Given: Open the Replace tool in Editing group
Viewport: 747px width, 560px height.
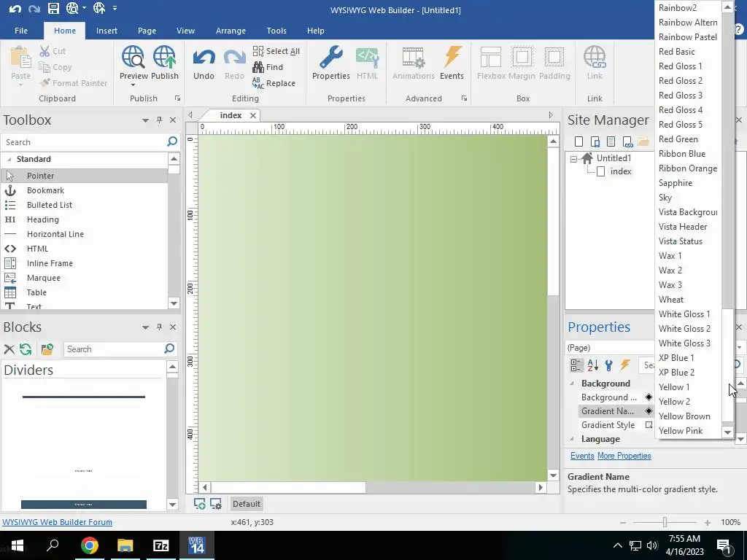Looking at the screenshot, I should tap(274, 83).
